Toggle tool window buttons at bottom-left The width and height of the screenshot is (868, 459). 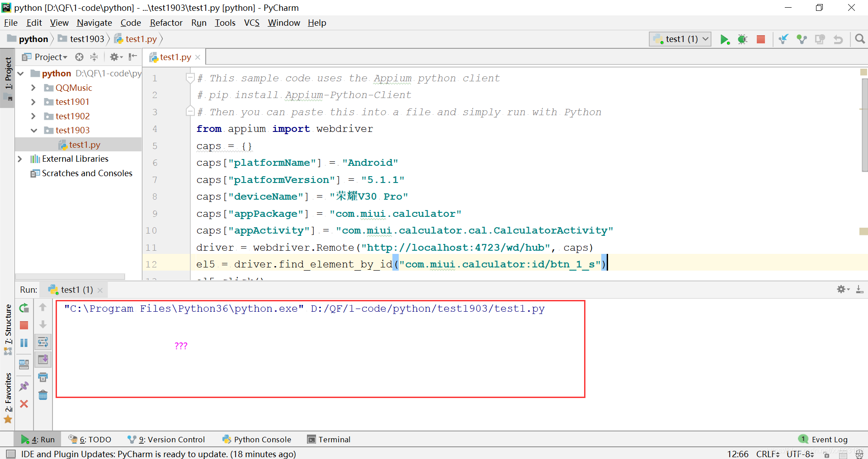click(11, 454)
